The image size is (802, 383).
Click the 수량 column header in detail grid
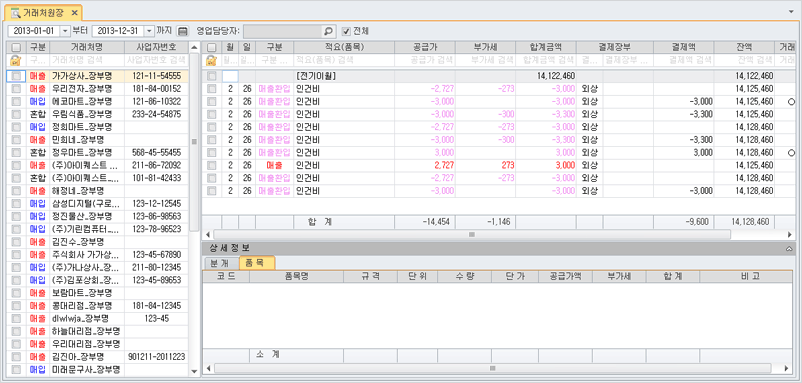click(464, 276)
